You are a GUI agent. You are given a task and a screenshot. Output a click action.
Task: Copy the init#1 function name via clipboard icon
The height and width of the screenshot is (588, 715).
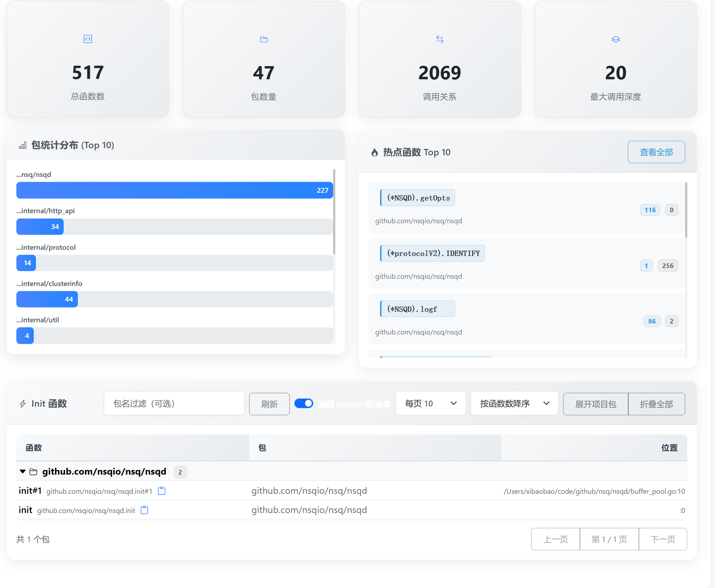pyautogui.click(x=162, y=491)
